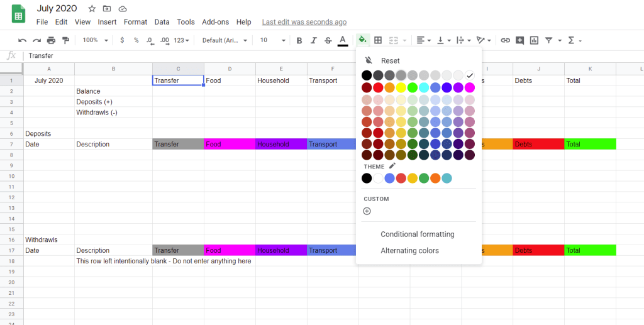Viewport: 644px width, 325px height.
Task: Click the Insert link icon
Action: click(x=505, y=40)
